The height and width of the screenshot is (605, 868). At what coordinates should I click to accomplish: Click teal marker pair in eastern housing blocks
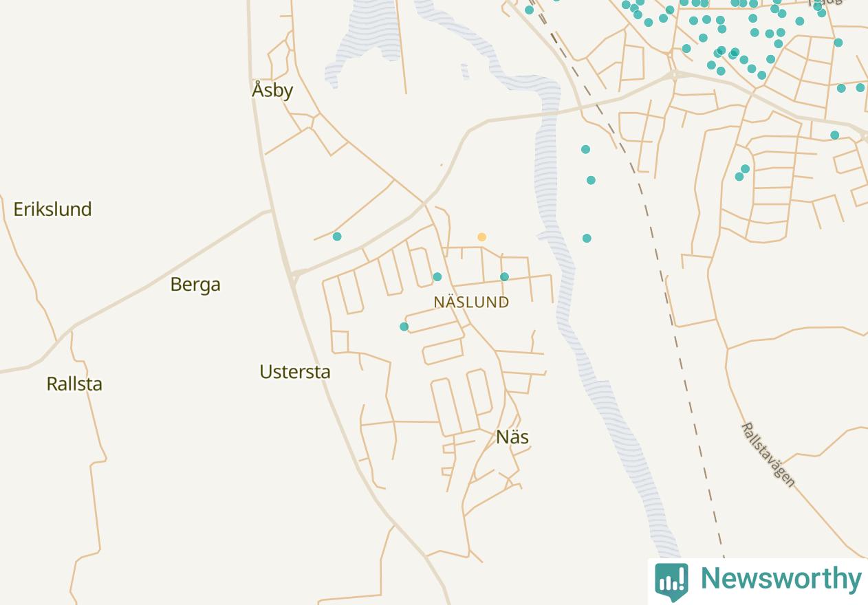(x=742, y=173)
